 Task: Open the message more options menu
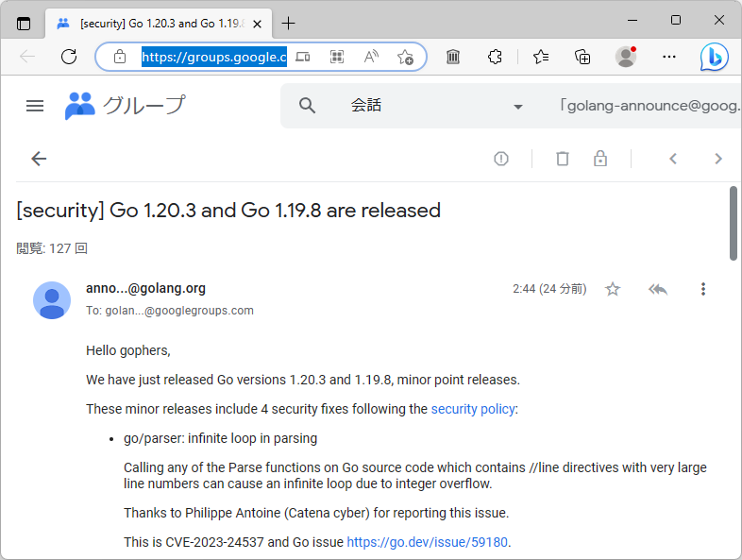pos(703,289)
